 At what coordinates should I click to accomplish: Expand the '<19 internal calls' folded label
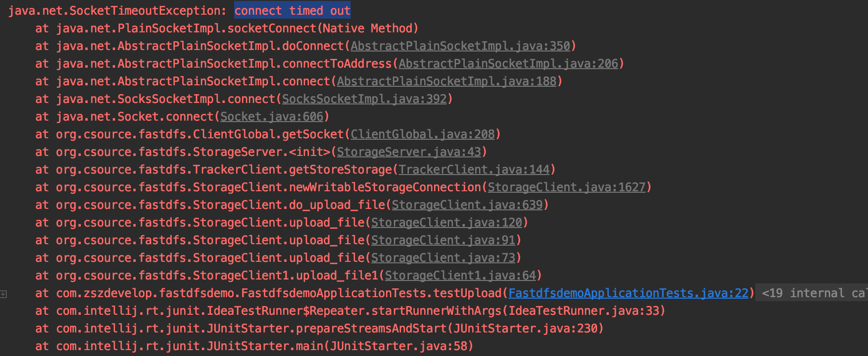(x=812, y=293)
